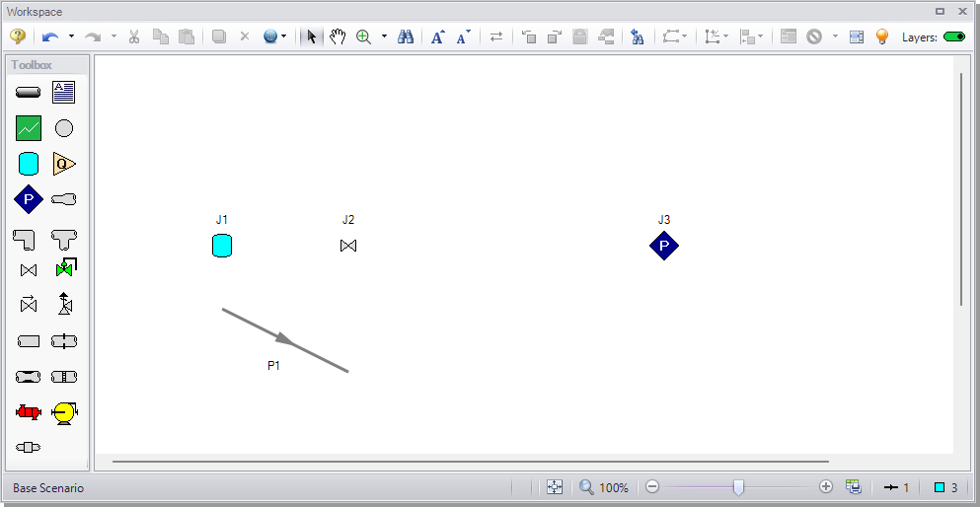Pick the Area Change junction in Toolbox
This screenshot has height=507, width=980.
pos(64,200)
